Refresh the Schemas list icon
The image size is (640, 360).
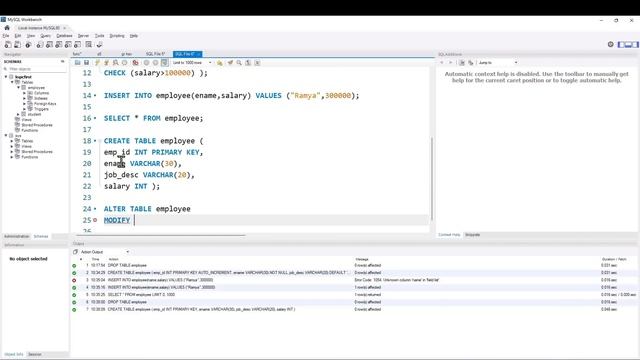pyautogui.click(x=62, y=62)
